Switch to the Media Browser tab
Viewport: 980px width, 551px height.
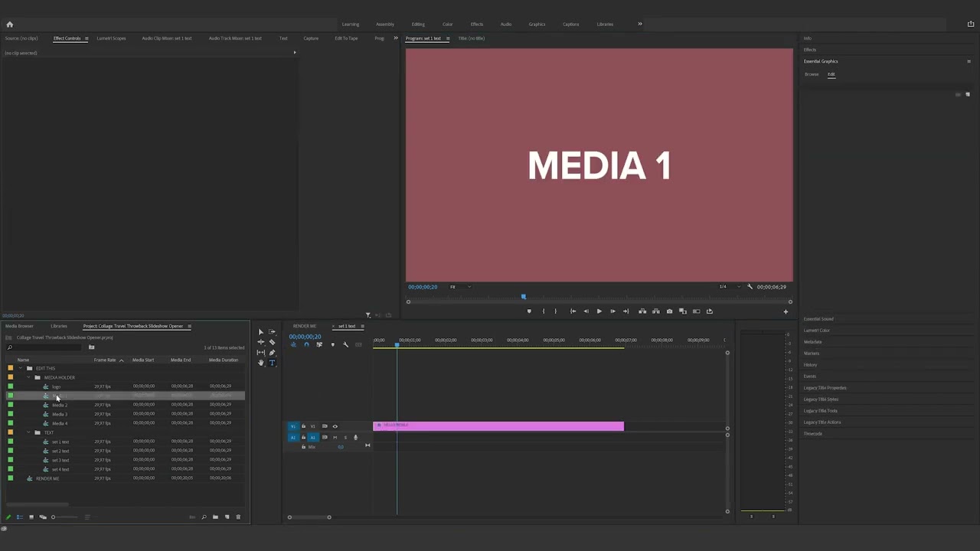[19, 326]
